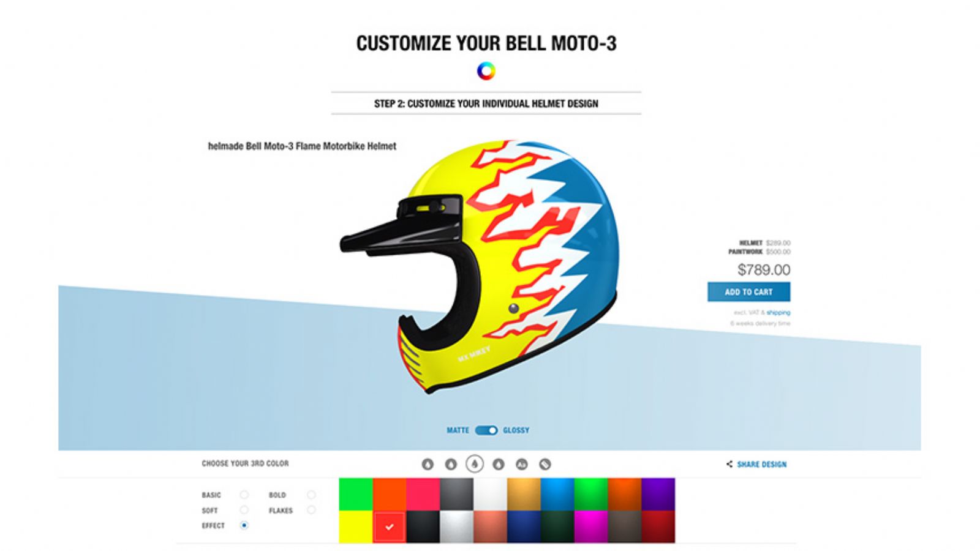Select the second color droplet icon

pos(451,465)
